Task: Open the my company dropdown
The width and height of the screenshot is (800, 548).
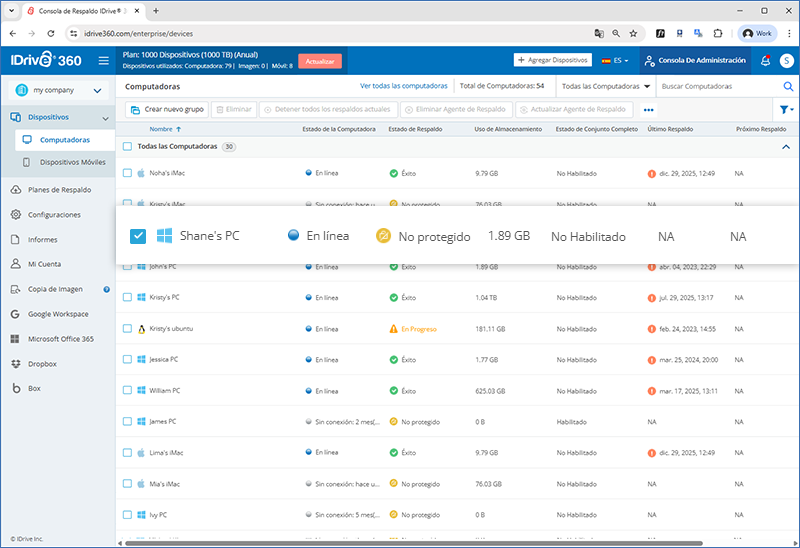Action: click(57, 90)
